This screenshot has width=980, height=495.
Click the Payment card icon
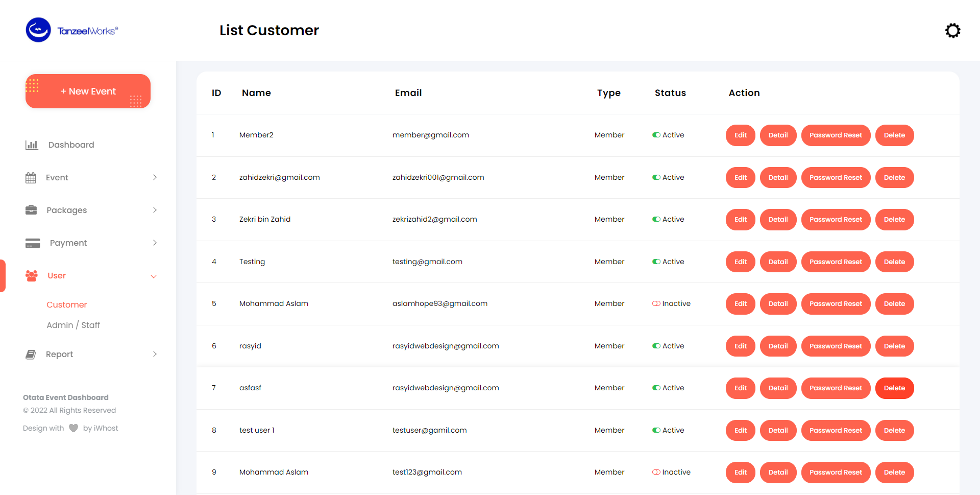tap(33, 243)
